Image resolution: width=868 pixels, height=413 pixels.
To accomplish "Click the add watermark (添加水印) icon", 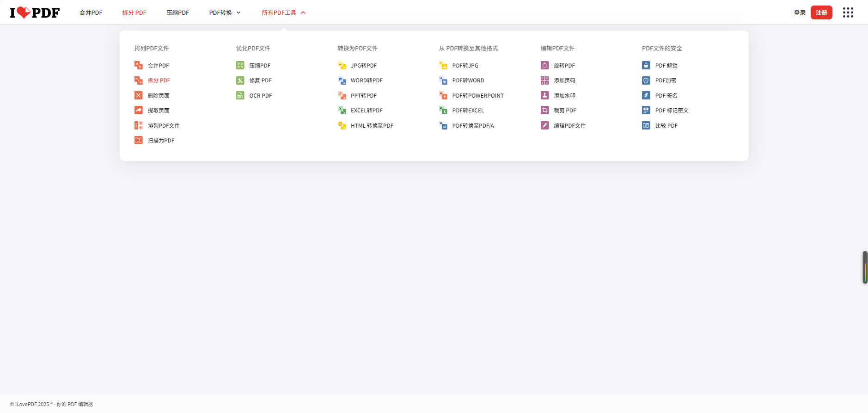I will [545, 95].
